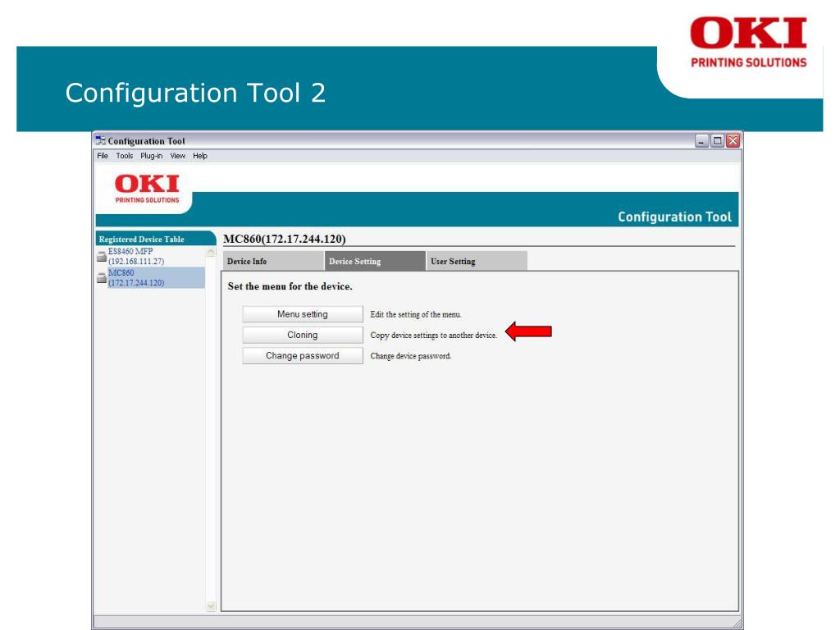Click 'Edit the setting of the menu.' text

416,314
